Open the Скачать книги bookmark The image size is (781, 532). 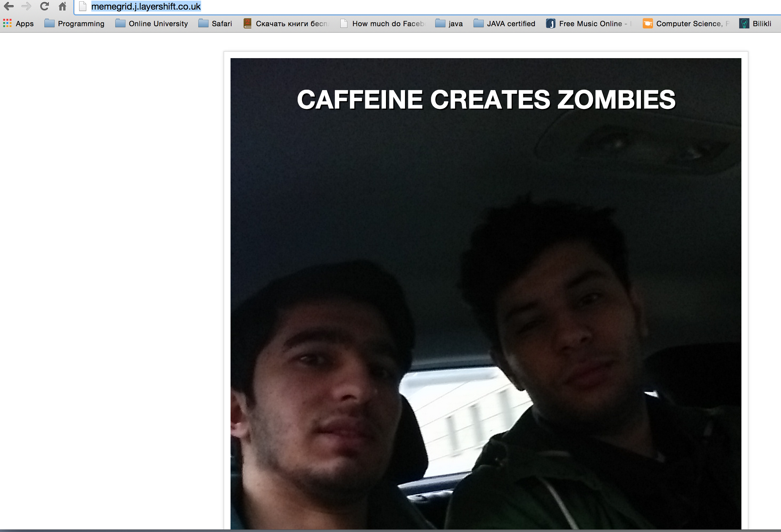(286, 24)
